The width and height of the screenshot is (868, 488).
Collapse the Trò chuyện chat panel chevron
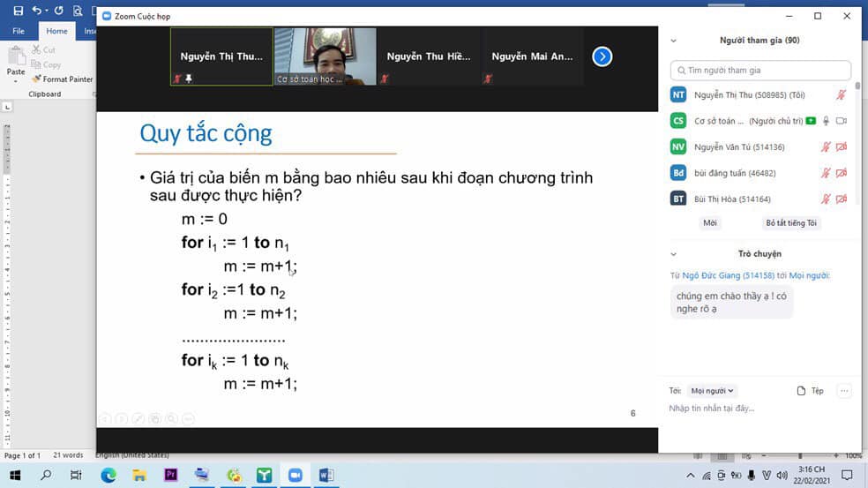coord(674,254)
